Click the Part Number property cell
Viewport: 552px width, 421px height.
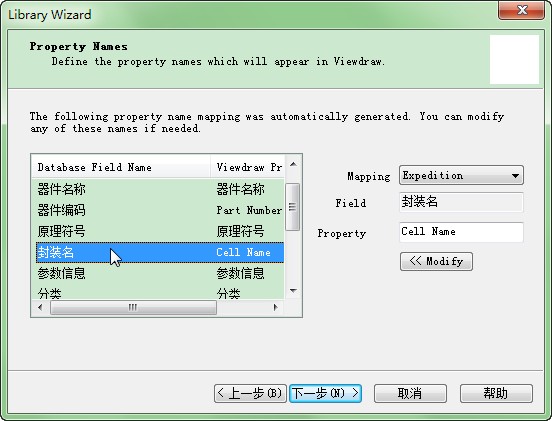tap(249, 210)
